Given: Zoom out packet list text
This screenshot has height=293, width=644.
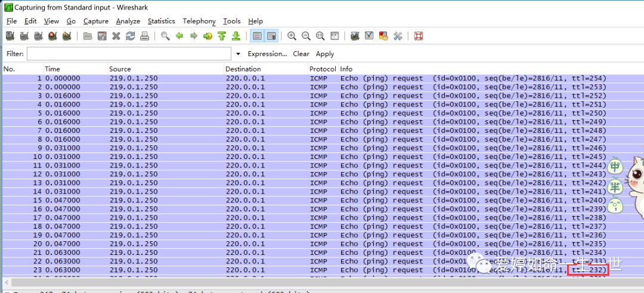Looking at the screenshot, I should coord(306,36).
